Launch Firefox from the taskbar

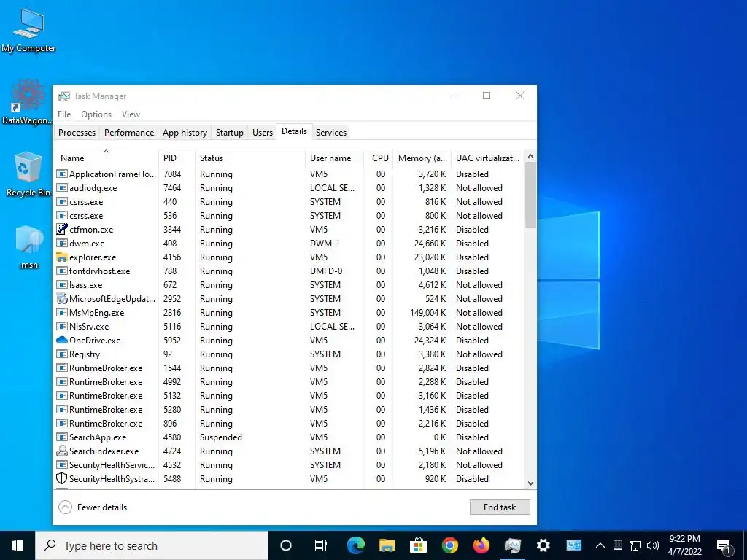coord(481,545)
